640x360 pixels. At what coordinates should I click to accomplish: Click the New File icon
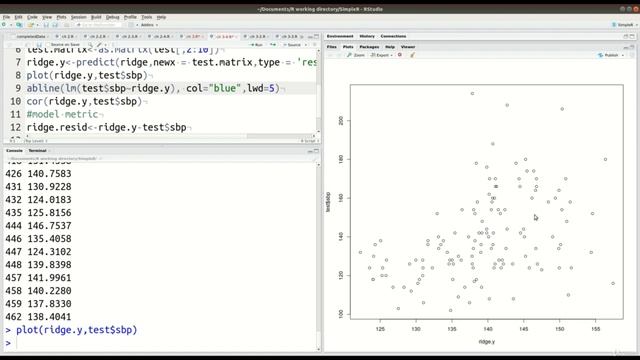point(5,25)
